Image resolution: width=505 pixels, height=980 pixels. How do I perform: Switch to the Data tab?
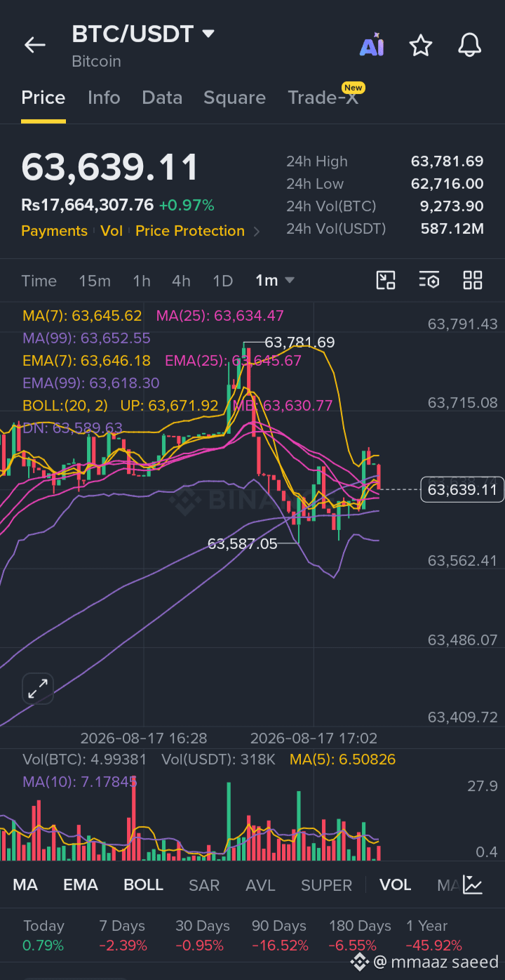(x=162, y=98)
